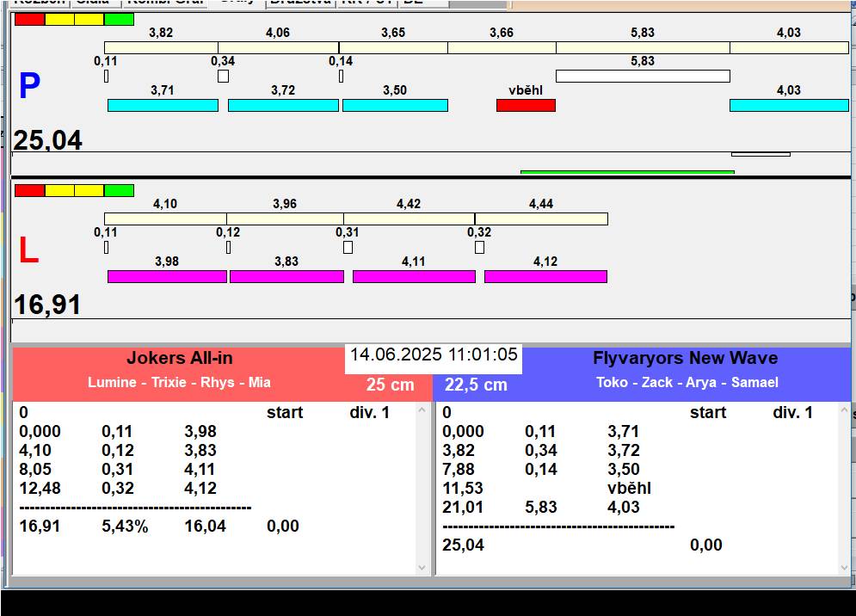Open the Družstva tab
This screenshot has height=616, width=856.
[299, 3]
